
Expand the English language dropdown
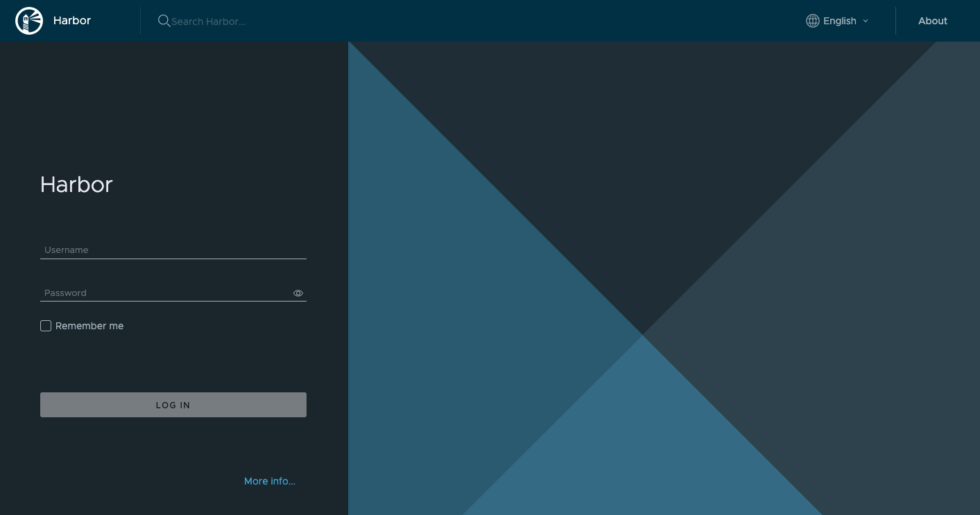839,21
